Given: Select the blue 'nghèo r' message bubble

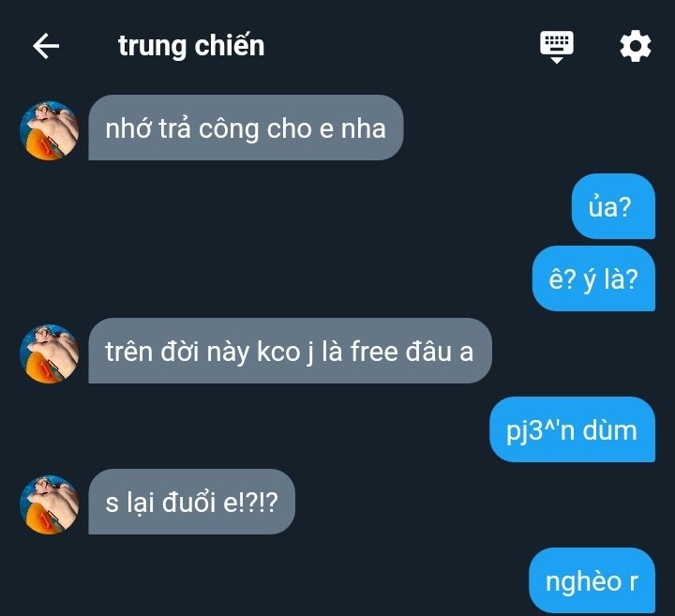Looking at the screenshot, I should (592, 580).
